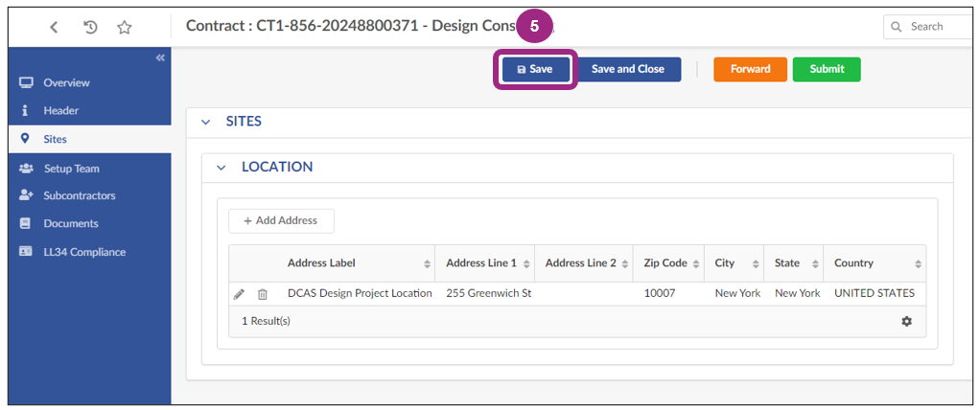This screenshot has height=410, width=980.
Task: Mark contract as favorite with star icon
Action: pos(125,27)
